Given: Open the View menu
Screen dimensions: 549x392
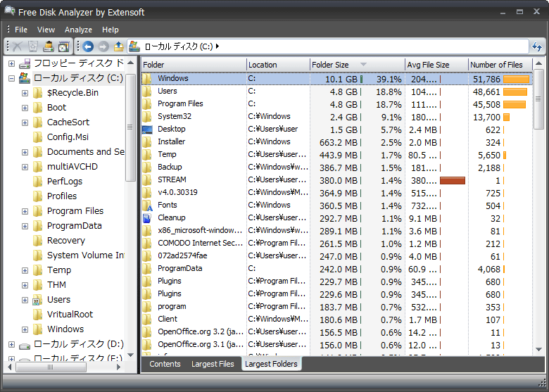Looking at the screenshot, I should 46,30.
